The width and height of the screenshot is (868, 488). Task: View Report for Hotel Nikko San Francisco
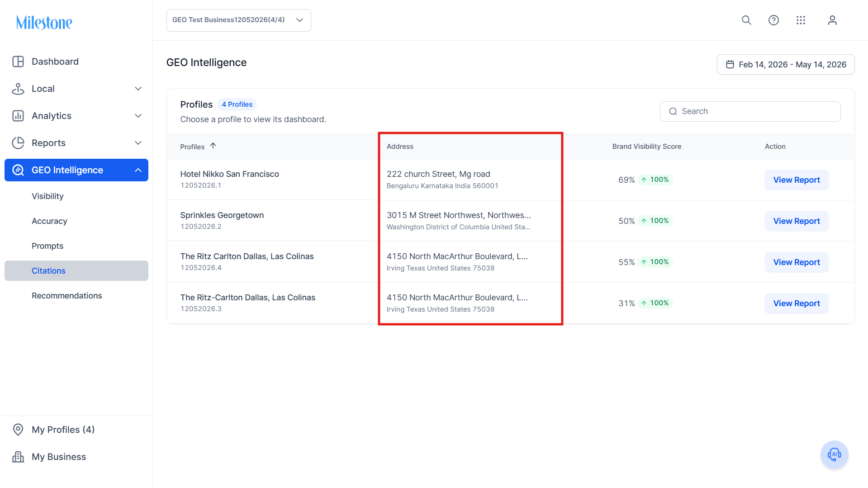pos(796,180)
